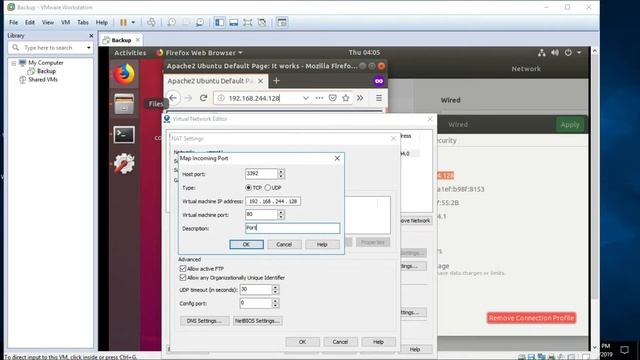The image size is (640, 360).
Task: Open the library search dropdown arrow
Action: point(89,48)
